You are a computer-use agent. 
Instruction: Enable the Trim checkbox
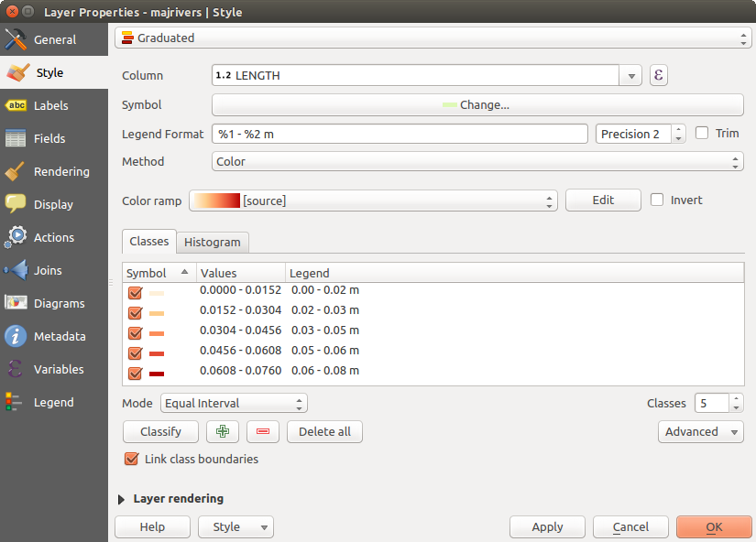pos(703,134)
